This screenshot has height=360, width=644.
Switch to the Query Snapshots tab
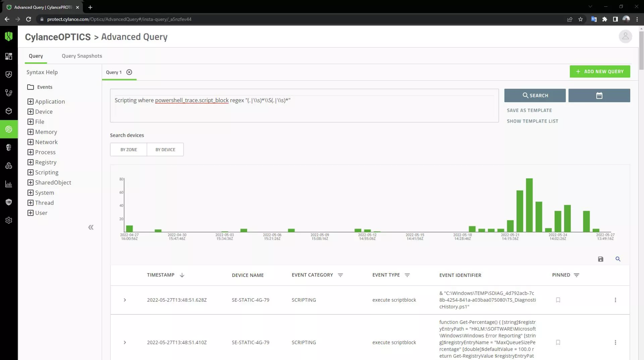[82, 56]
